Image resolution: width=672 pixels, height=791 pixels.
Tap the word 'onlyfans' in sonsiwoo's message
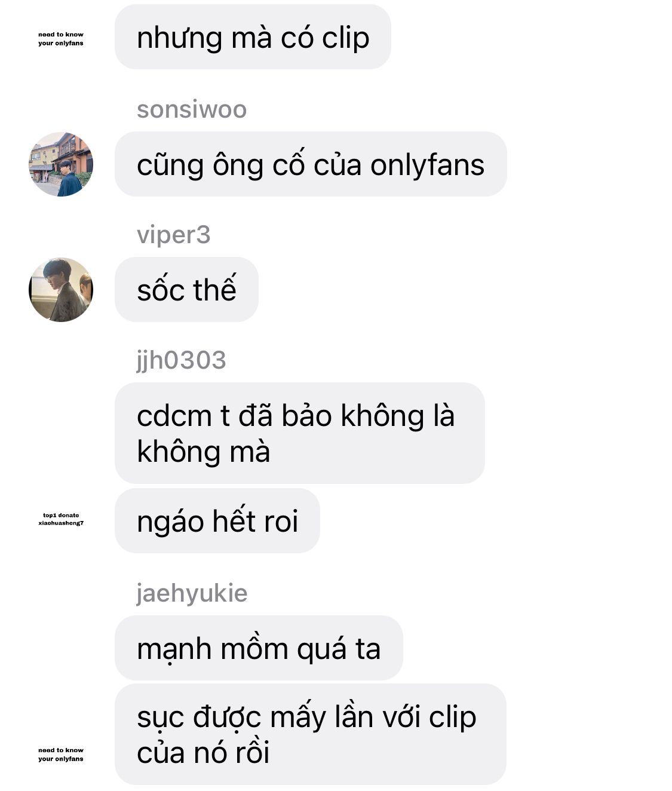427,165
